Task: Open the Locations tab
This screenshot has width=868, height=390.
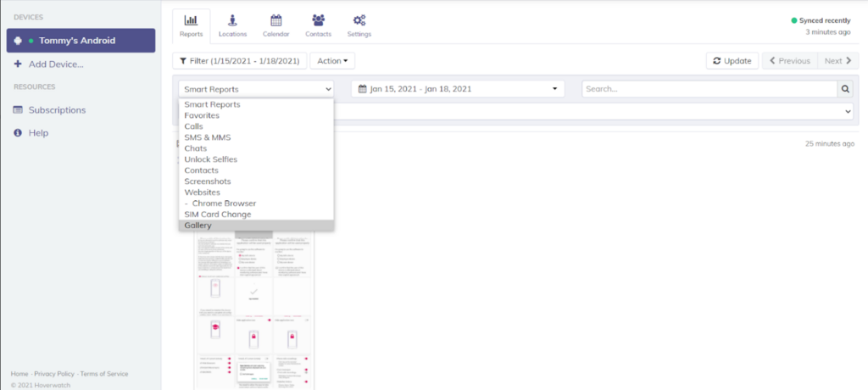Action: (232, 26)
